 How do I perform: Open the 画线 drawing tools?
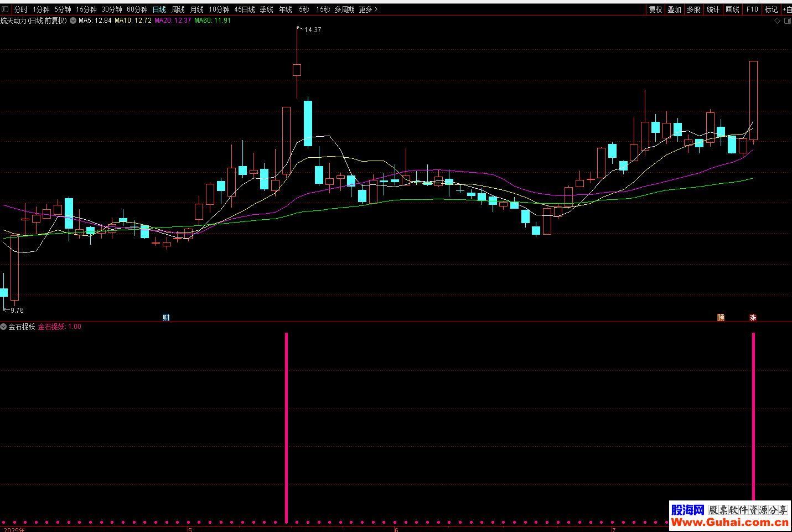point(732,9)
